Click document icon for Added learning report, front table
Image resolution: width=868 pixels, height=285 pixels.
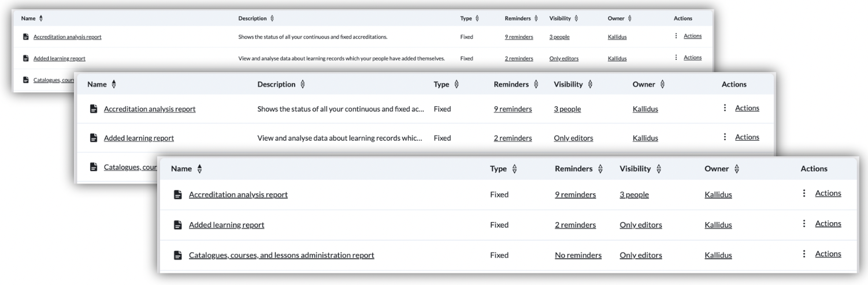pyautogui.click(x=178, y=225)
